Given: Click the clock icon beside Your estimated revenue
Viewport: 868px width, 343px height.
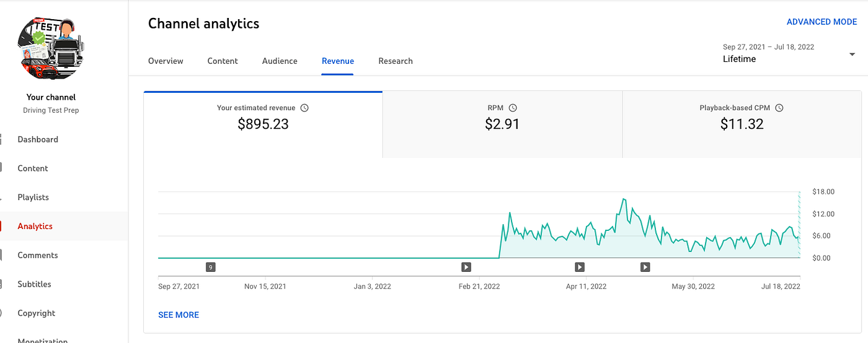Looking at the screenshot, I should click(x=304, y=108).
